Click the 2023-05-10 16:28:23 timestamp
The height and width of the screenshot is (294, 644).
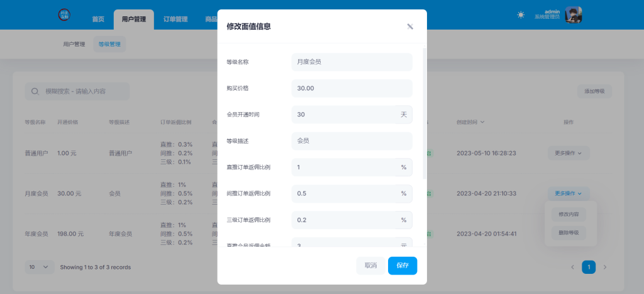[x=486, y=154]
